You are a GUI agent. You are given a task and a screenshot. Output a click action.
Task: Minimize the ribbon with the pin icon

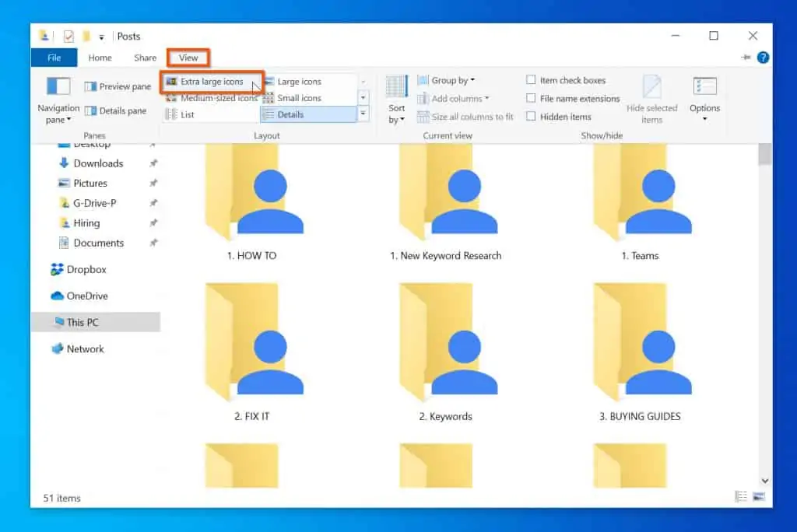point(746,58)
